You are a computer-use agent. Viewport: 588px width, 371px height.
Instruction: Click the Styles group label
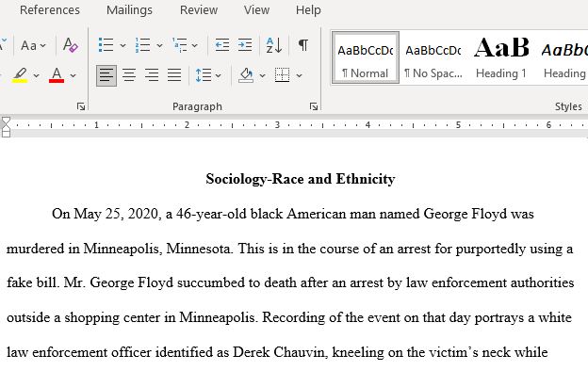(568, 106)
